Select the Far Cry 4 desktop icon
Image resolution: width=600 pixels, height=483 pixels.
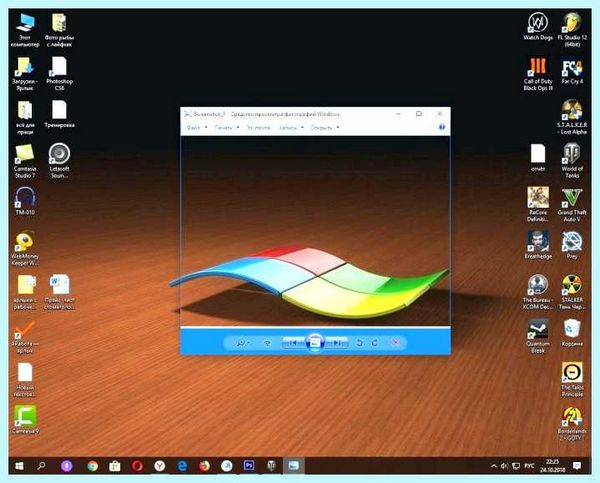click(x=572, y=72)
